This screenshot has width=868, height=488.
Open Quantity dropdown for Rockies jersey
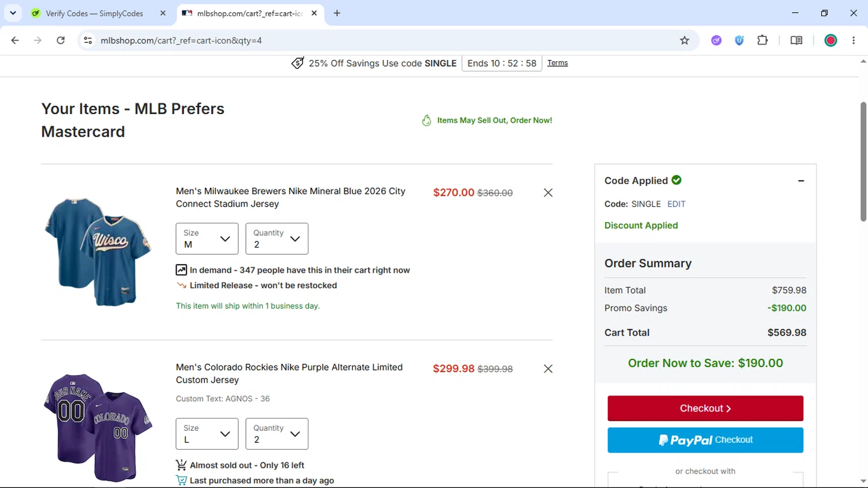pos(277,434)
